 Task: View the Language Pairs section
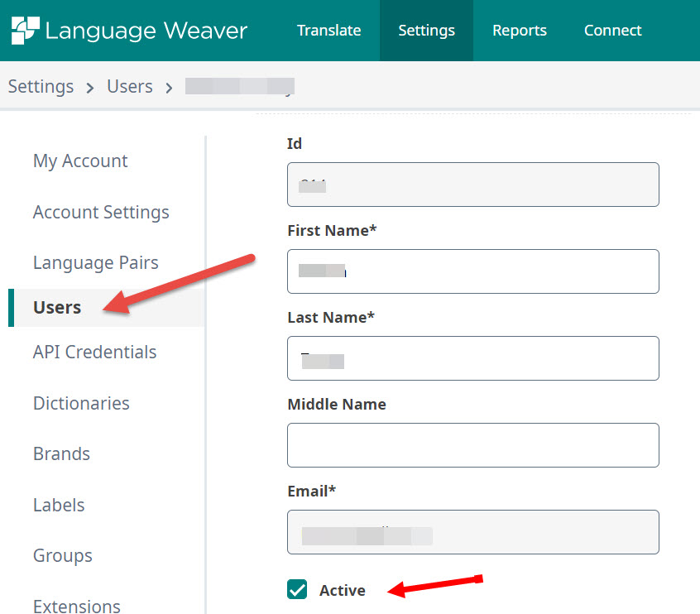[95, 262]
